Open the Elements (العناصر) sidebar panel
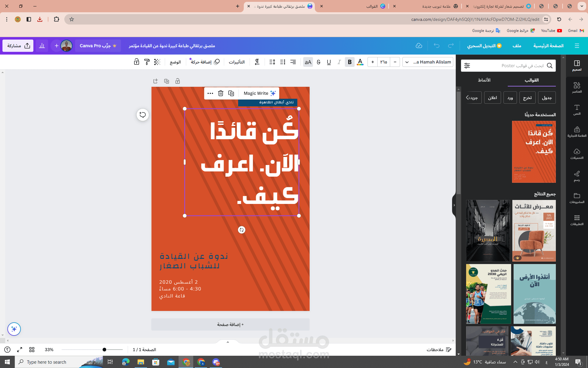The width and height of the screenshot is (588, 368). (x=577, y=88)
